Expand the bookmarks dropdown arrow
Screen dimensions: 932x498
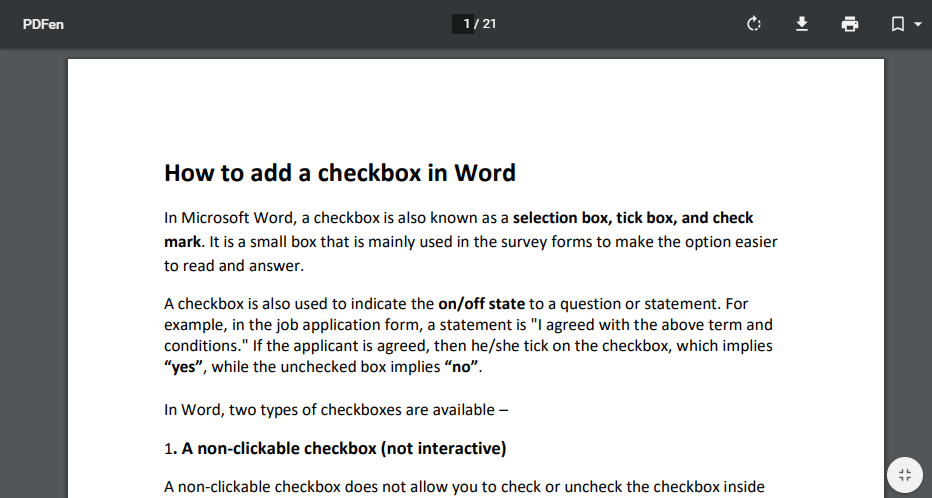point(918,24)
